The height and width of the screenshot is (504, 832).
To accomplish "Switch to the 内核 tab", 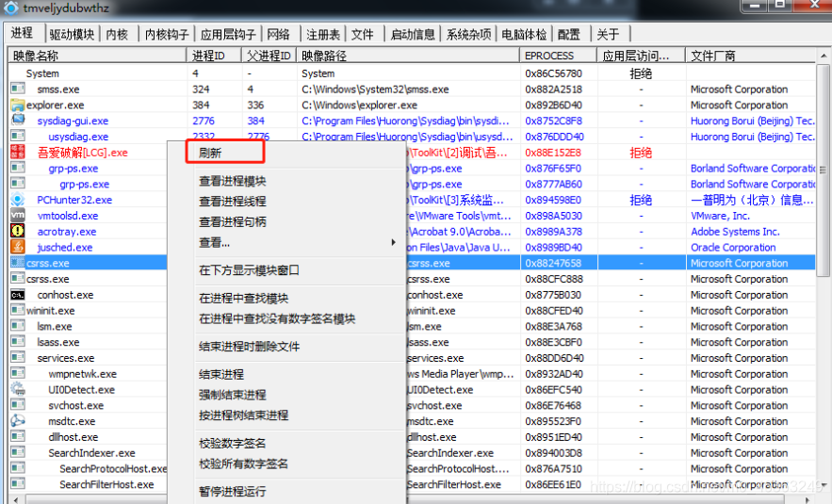I will coord(117,35).
